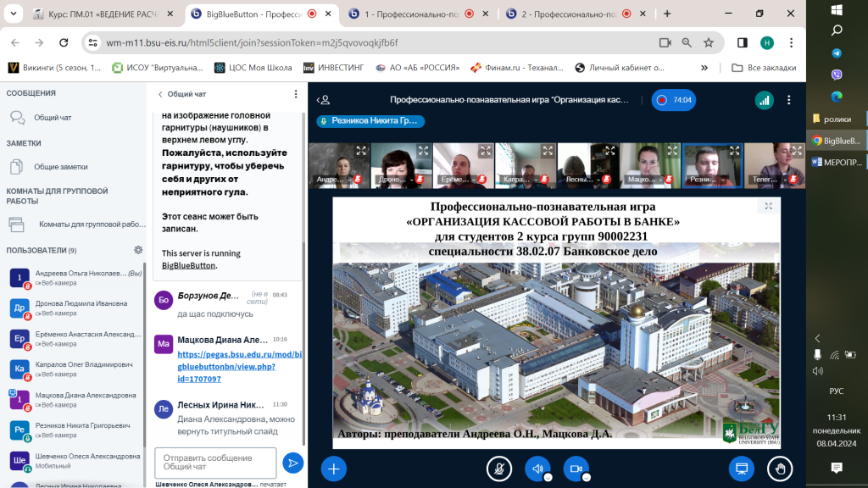This screenshot has height=488, width=868.
Task: Open tab search dropdown arrow
Action: (13, 14)
